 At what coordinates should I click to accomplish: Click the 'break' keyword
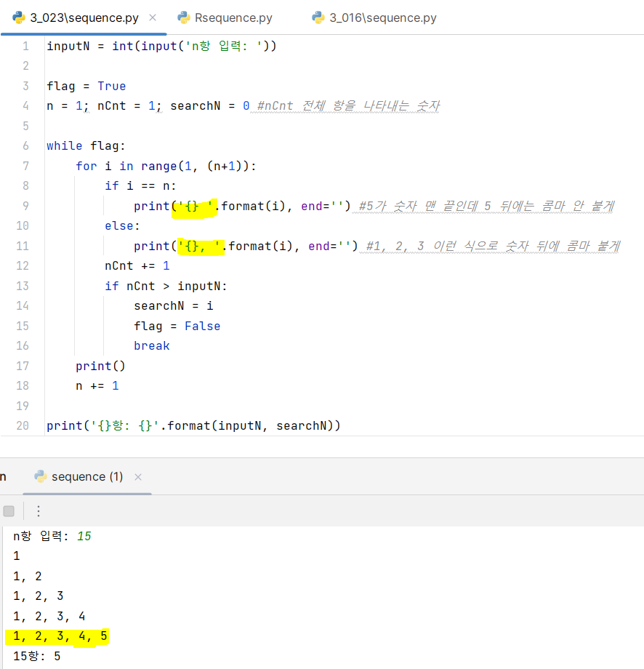click(x=152, y=346)
